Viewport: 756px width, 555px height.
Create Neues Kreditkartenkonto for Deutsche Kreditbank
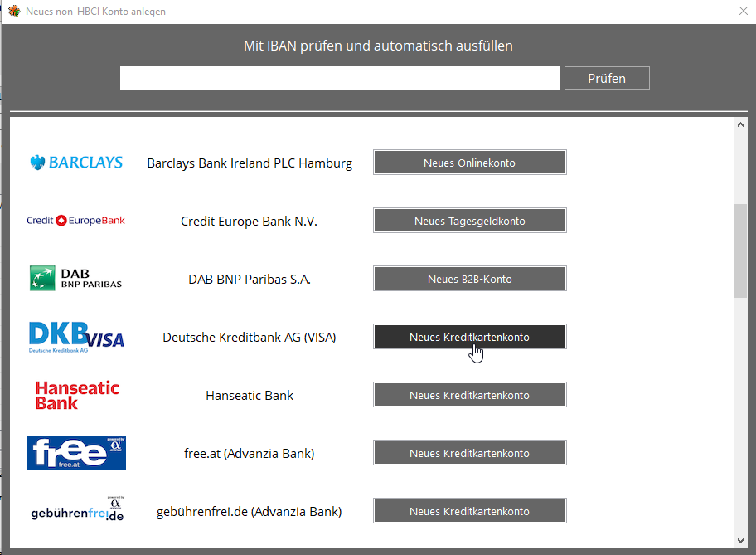coord(470,337)
